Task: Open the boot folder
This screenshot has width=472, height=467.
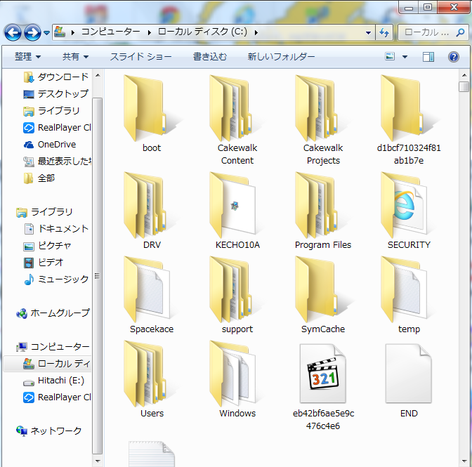Action: click(151, 113)
